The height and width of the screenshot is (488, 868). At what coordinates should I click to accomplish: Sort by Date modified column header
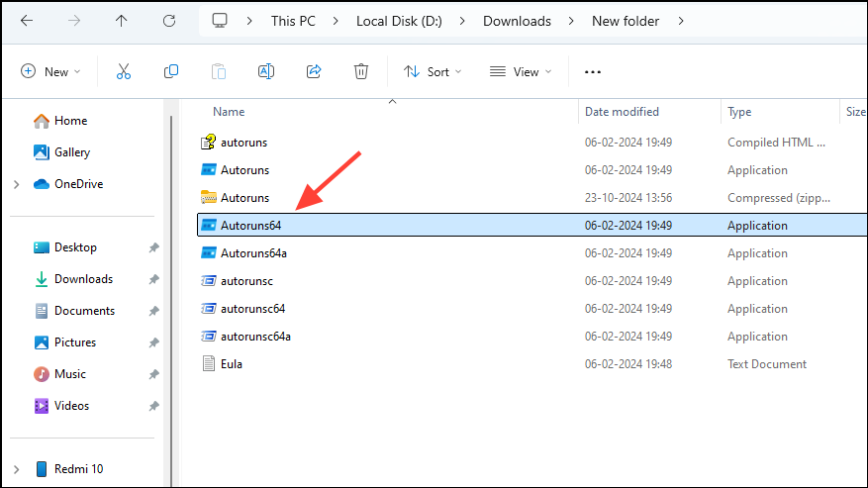622,112
